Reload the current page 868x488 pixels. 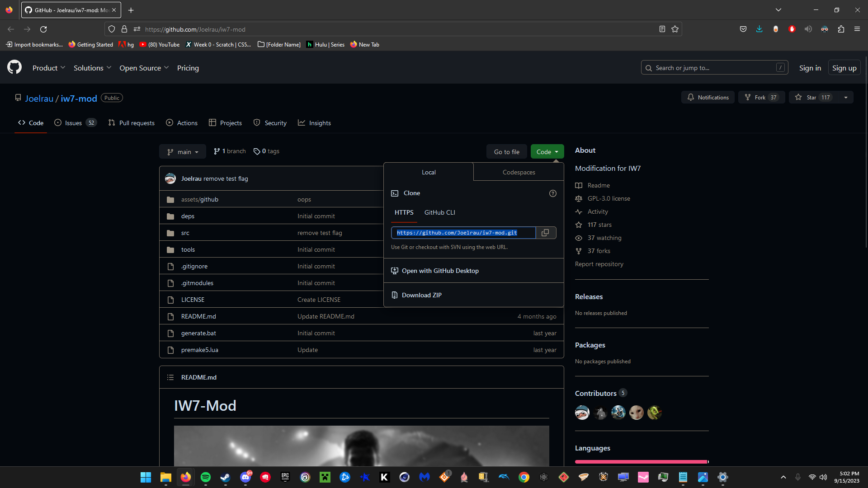pyautogui.click(x=43, y=29)
